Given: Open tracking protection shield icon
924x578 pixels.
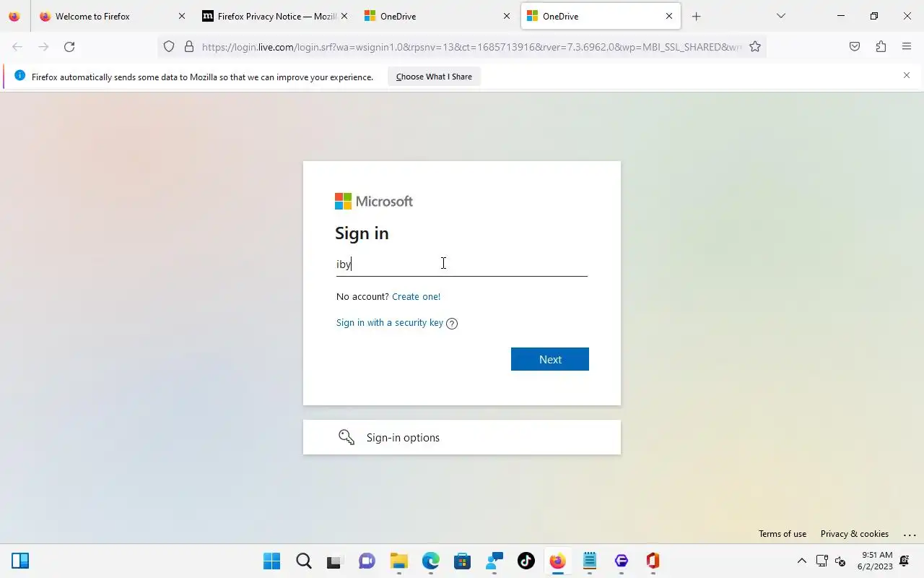Looking at the screenshot, I should coord(169,47).
